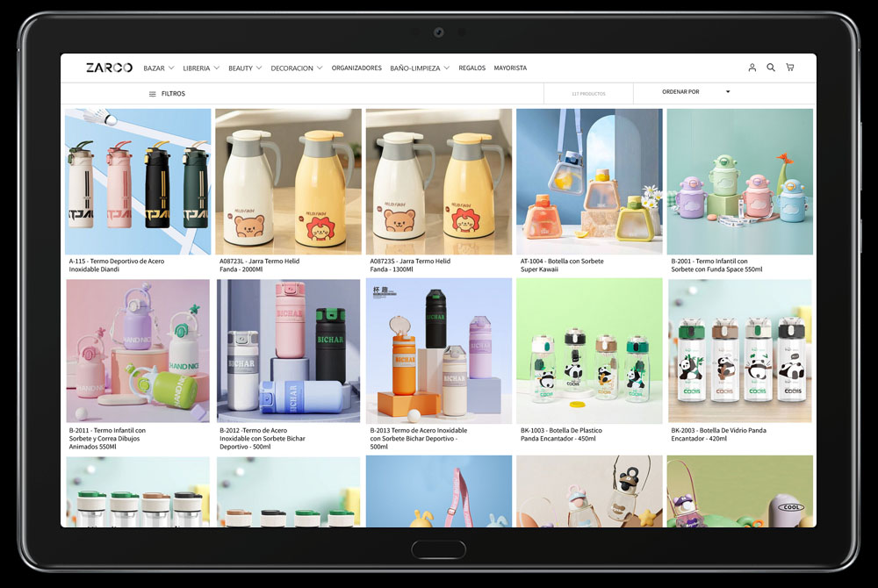Click the FILTROS hamburger icon
The image size is (878, 588).
click(x=154, y=93)
